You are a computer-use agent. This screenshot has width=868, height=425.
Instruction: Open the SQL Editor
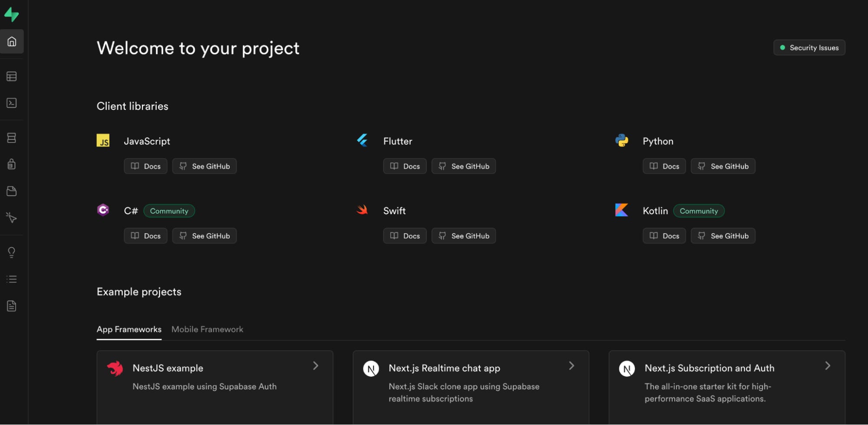pos(12,103)
